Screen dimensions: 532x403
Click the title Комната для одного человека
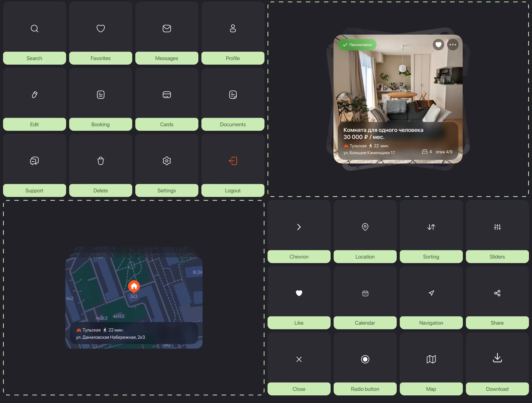coord(383,130)
